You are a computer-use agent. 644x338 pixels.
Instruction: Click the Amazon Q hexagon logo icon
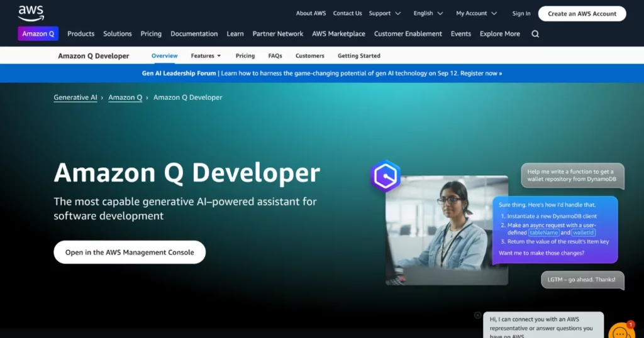click(x=386, y=176)
